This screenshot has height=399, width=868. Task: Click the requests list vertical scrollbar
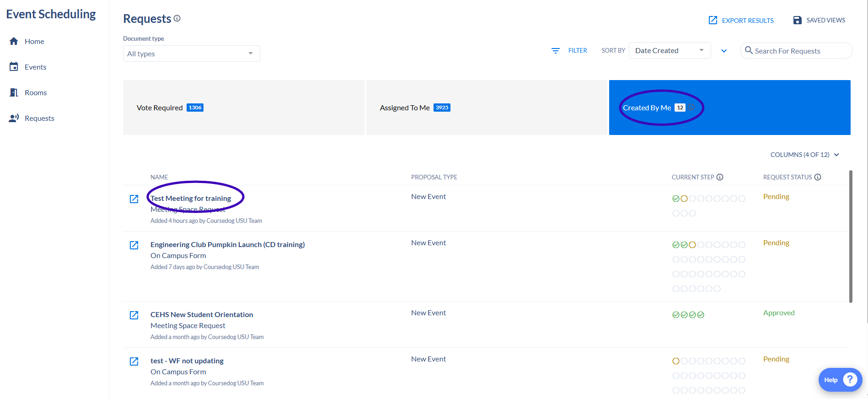[x=851, y=236]
